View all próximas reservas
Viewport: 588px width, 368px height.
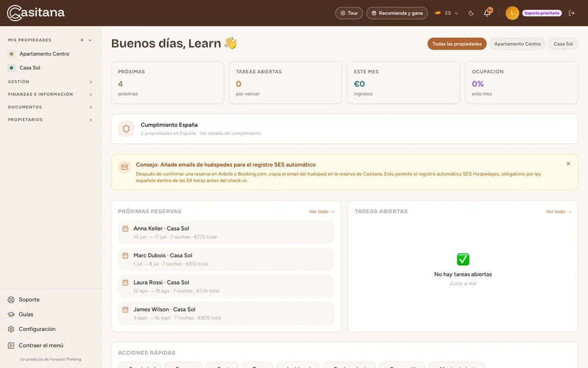pyautogui.click(x=321, y=212)
